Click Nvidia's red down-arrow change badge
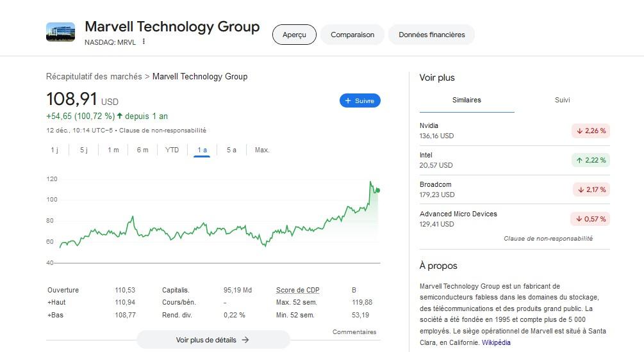The height and width of the screenshot is (352, 644). [590, 131]
